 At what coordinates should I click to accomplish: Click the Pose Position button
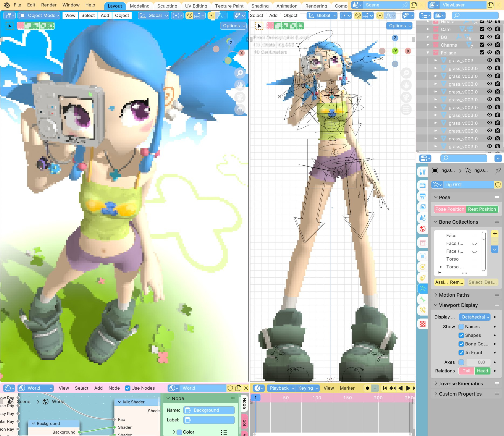point(450,209)
